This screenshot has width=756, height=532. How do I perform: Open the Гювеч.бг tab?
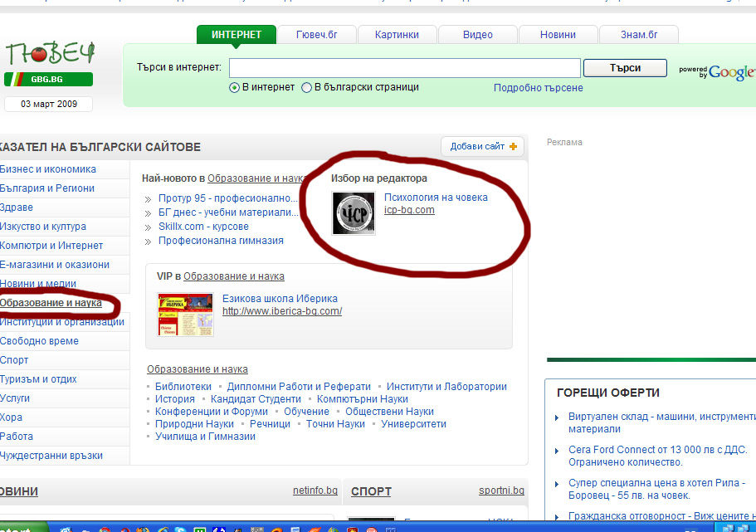click(317, 35)
